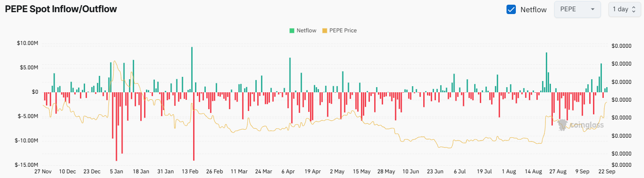Viewport: 644px width, 178px height.
Task: Toggle the Netflow legend series
Action: point(303,30)
